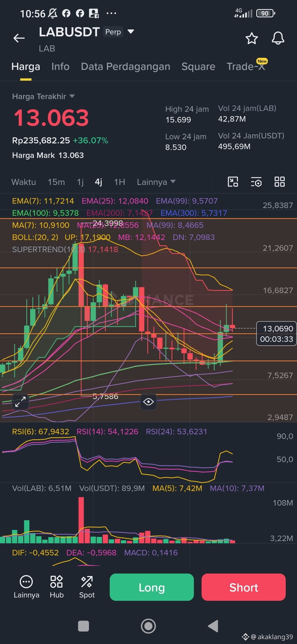This screenshot has height=644, width=297.
Task: Open the Trade-X tab
Action: coord(246,67)
